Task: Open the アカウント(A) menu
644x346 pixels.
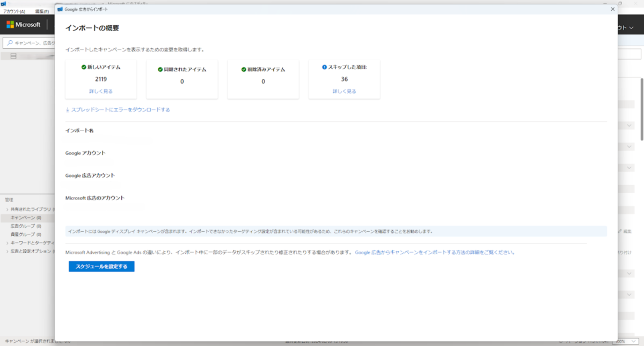Action: point(14,11)
